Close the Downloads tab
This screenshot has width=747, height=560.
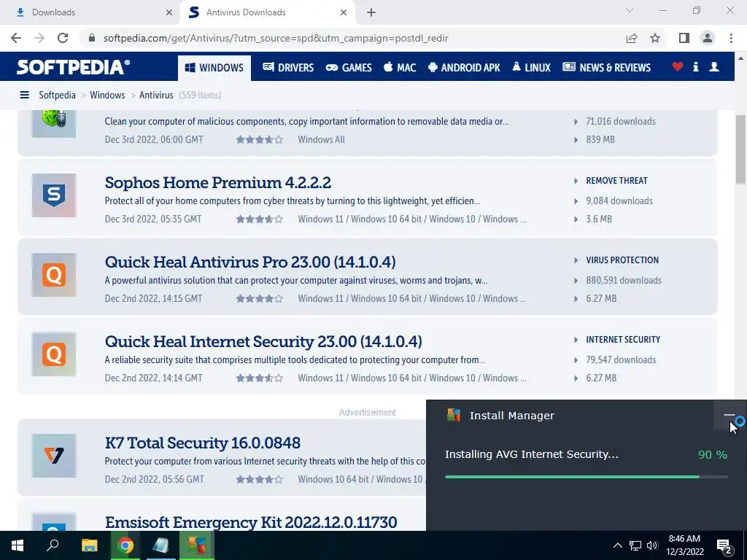tap(169, 12)
